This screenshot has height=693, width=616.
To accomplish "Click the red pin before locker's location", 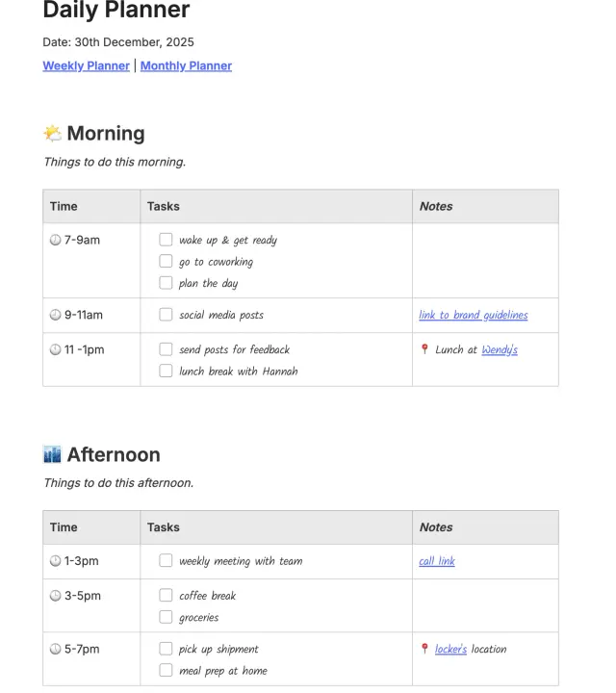I will [424, 649].
